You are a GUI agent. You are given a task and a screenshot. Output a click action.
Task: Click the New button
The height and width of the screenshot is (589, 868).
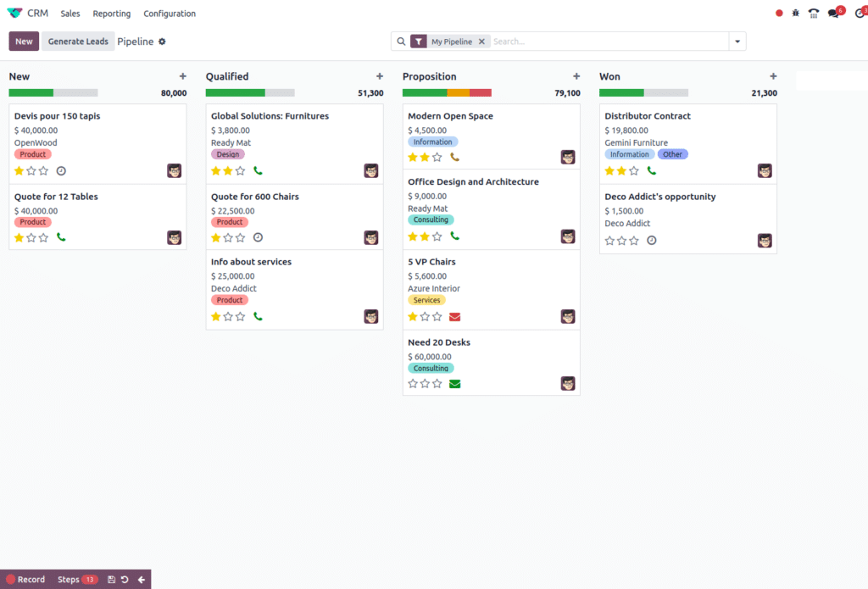24,42
